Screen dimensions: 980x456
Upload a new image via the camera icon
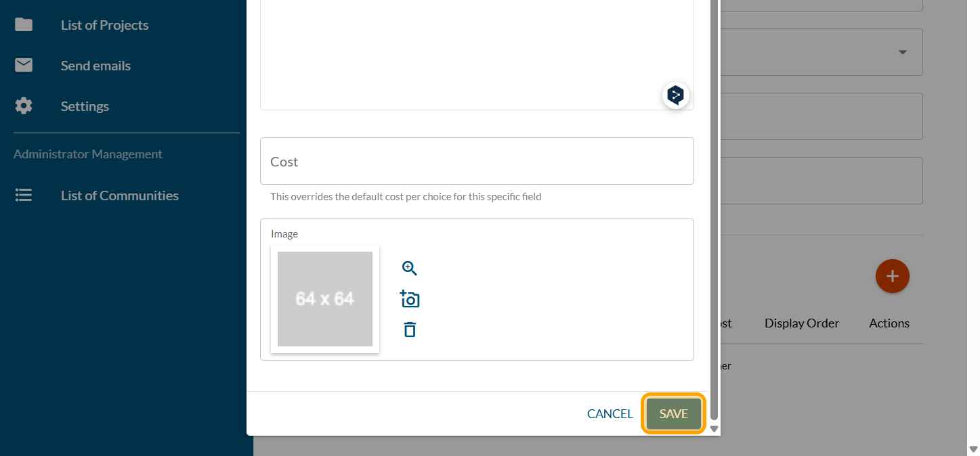coord(410,299)
